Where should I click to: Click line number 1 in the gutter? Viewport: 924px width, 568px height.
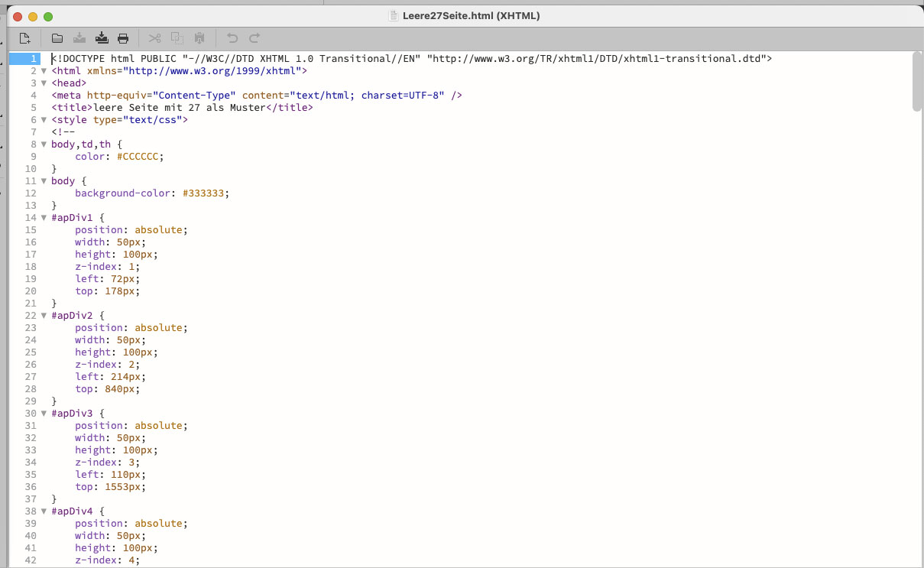32,59
